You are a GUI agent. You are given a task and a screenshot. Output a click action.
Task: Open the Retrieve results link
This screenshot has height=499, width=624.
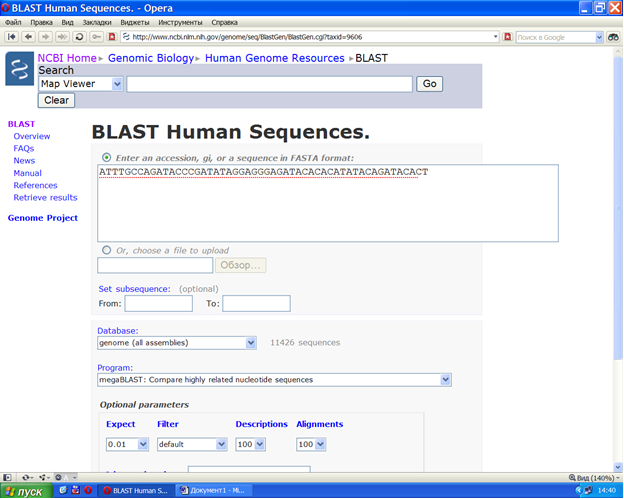point(45,198)
